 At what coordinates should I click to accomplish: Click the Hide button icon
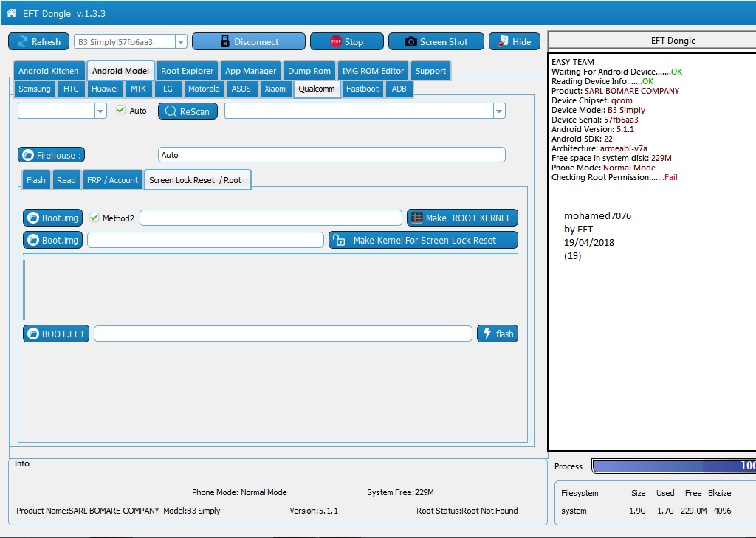coord(503,41)
